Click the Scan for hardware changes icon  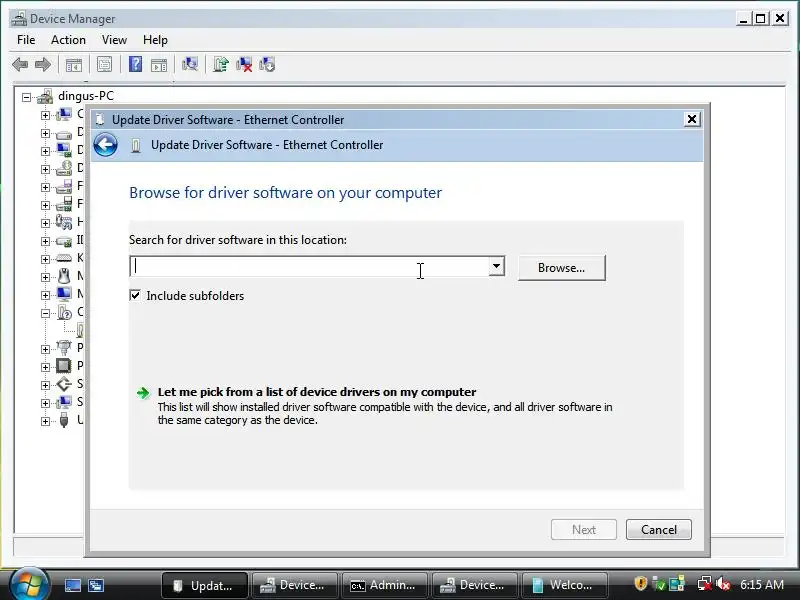coord(190,64)
